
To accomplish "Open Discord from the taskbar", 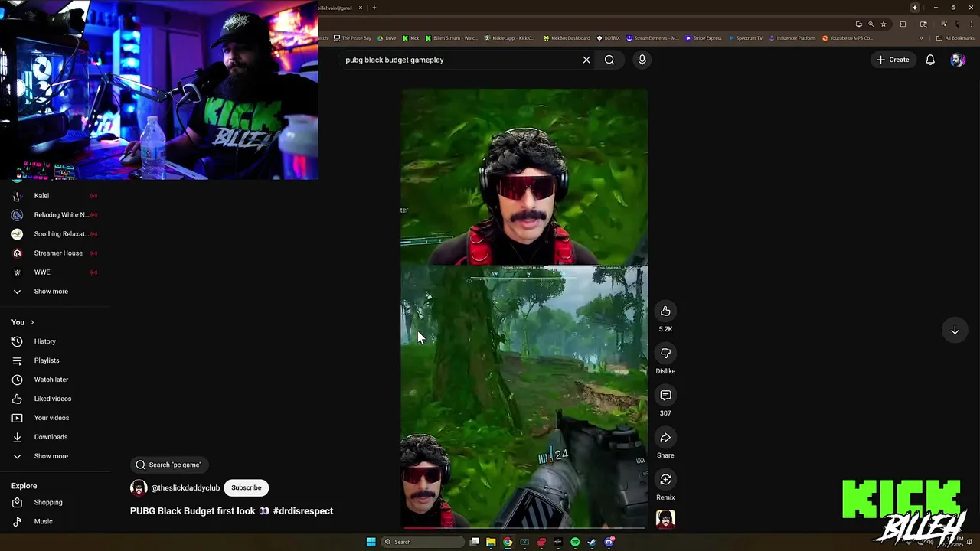I will point(609,542).
